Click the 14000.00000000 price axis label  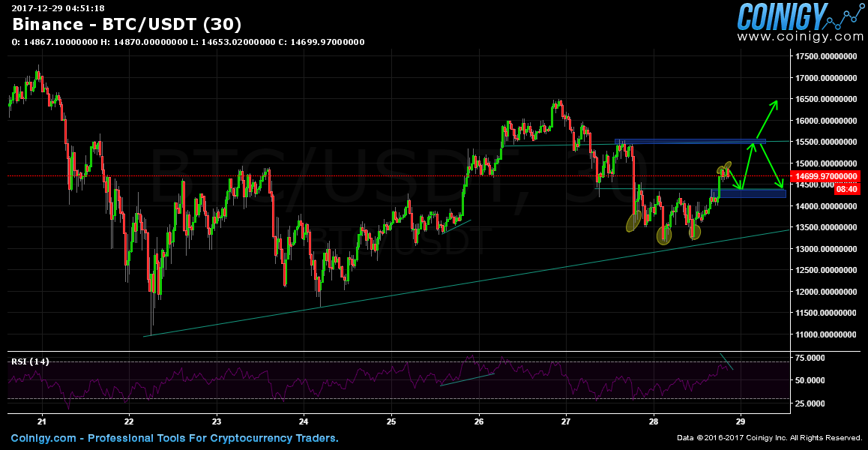(x=826, y=206)
